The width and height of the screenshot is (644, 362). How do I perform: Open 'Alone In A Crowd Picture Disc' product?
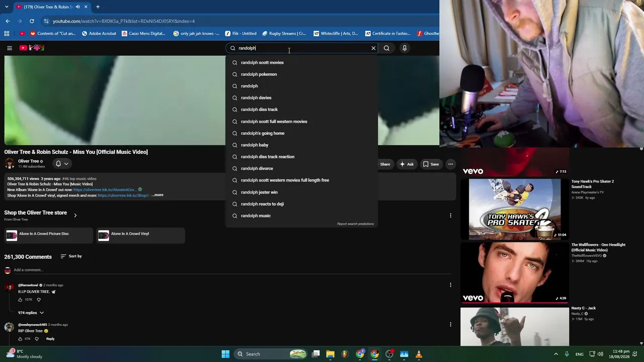click(x=49, y=235)
